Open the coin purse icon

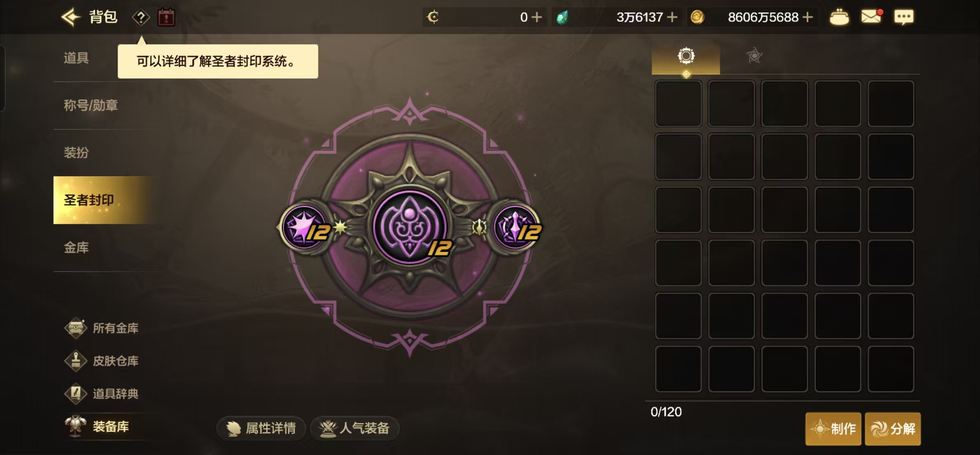(x=839, y=17)
